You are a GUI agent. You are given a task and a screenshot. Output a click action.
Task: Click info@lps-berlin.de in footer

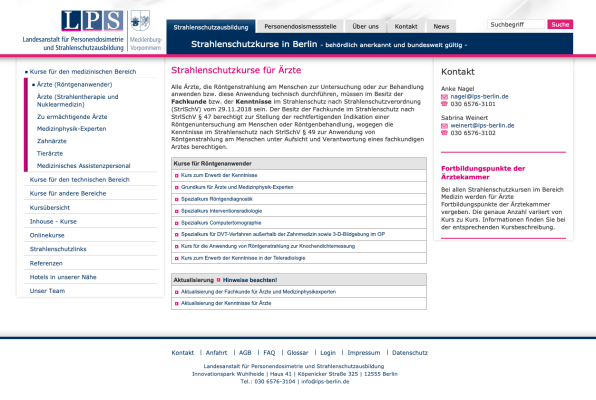[325, 381]
